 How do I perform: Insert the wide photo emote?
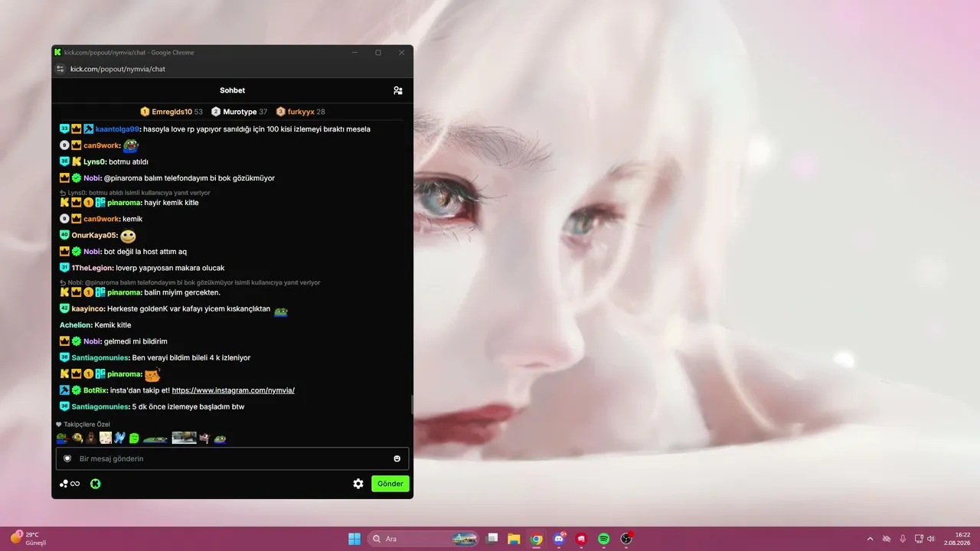pyautogui.click(x=185, y=438)
